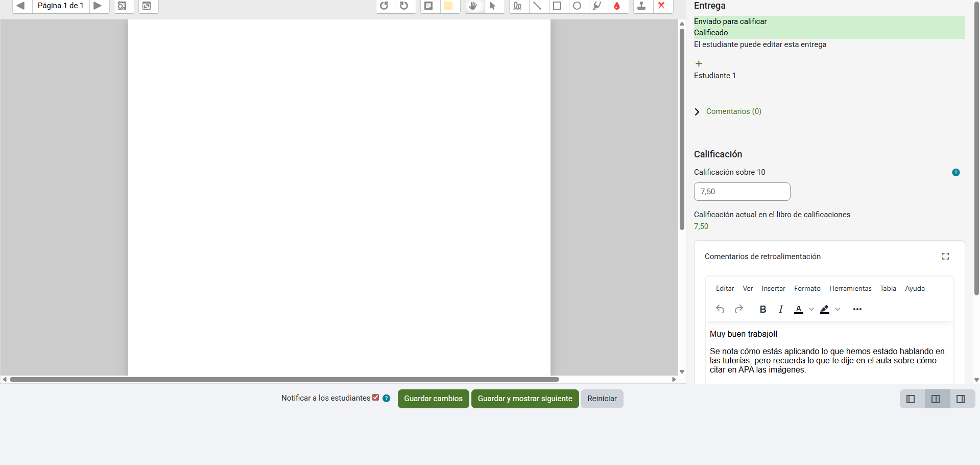Go to the previous page arrow
The width and height of the screenshot is (980, 465).
tap(21, 6)
